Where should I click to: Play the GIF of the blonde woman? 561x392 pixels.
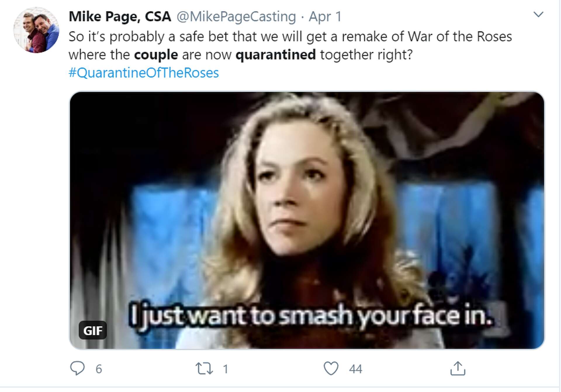307,205
